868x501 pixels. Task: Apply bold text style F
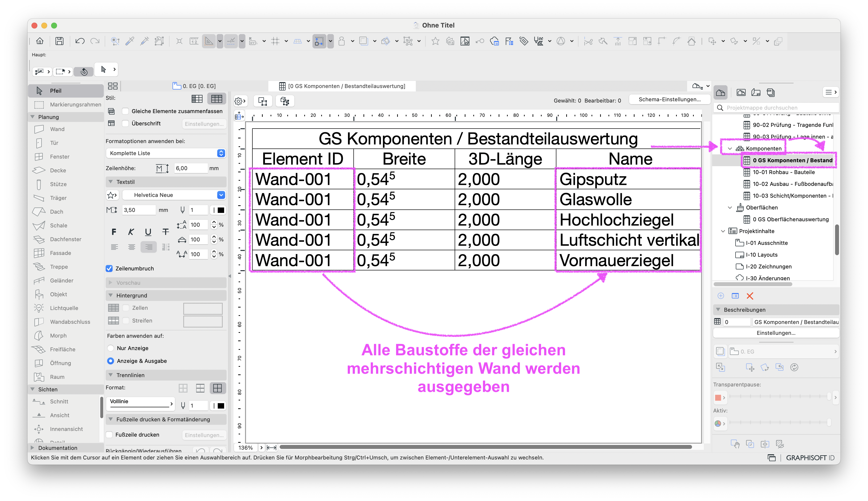coord(114,232)
